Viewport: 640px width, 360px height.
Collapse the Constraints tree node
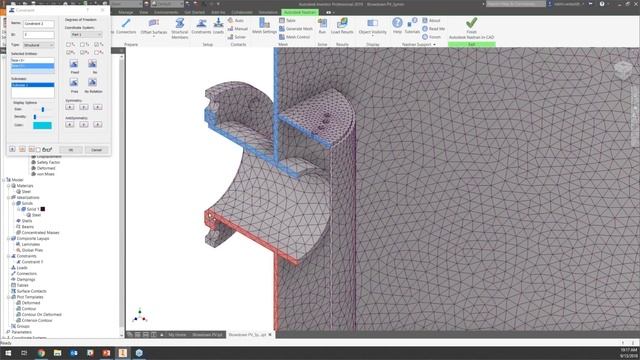point(9,256)
